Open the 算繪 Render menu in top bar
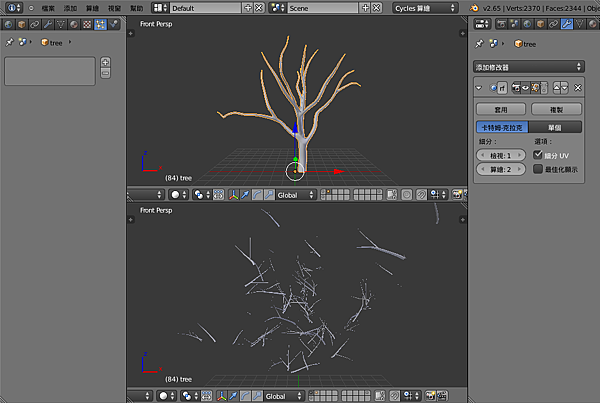 tap(92, 8)
